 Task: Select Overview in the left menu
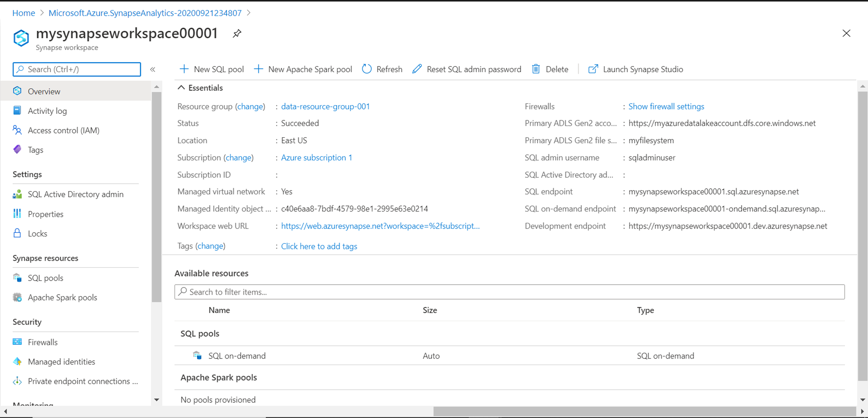[44, 91]
